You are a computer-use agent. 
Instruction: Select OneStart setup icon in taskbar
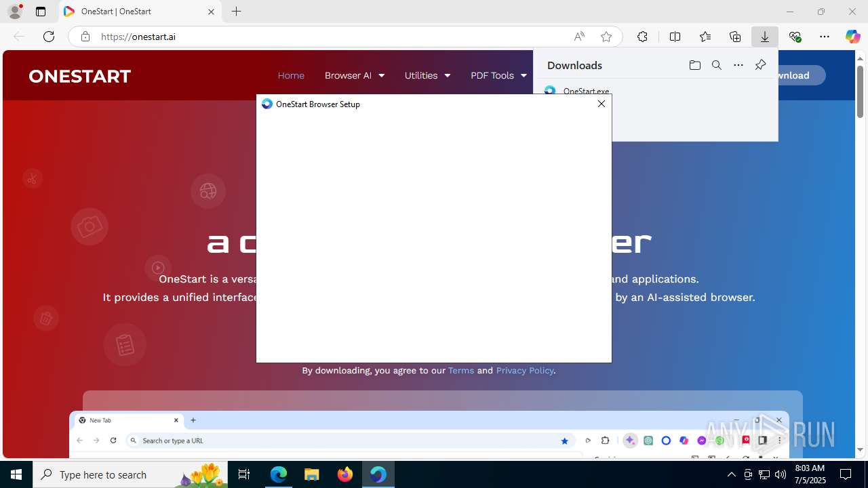pos(378,474)
